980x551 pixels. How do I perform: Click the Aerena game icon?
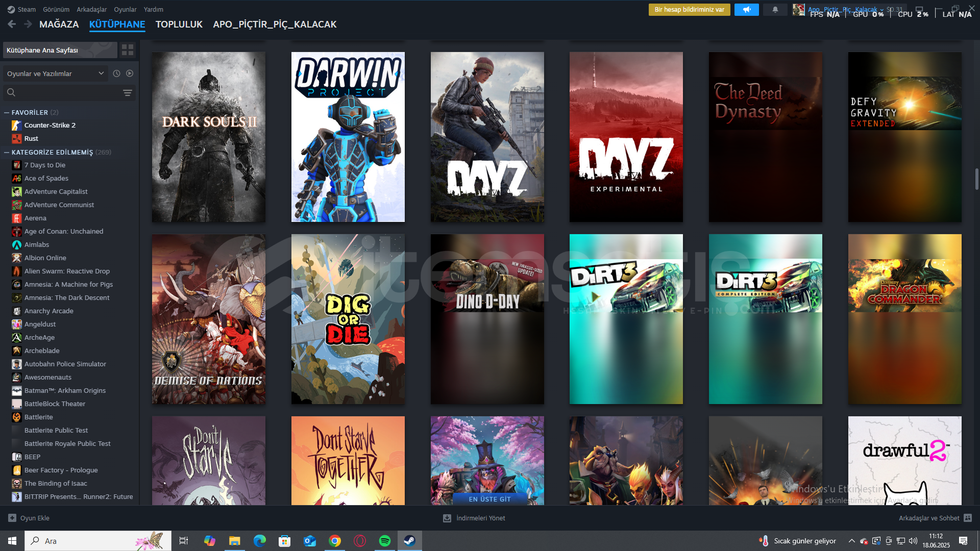17,218
